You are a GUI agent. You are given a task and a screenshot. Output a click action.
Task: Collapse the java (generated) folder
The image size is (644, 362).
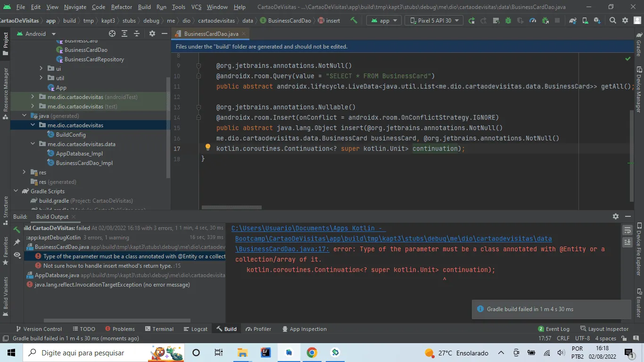tap(24, 115)
